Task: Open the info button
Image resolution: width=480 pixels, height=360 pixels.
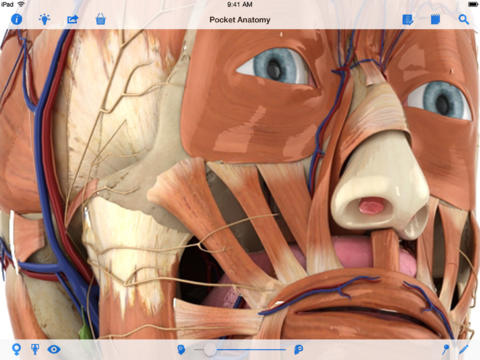Action: tap(17, 19)
